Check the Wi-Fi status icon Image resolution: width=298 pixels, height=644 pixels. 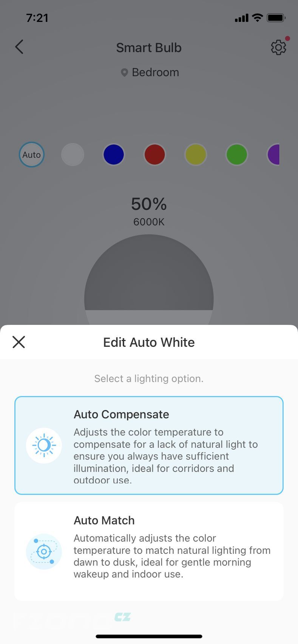258,18
